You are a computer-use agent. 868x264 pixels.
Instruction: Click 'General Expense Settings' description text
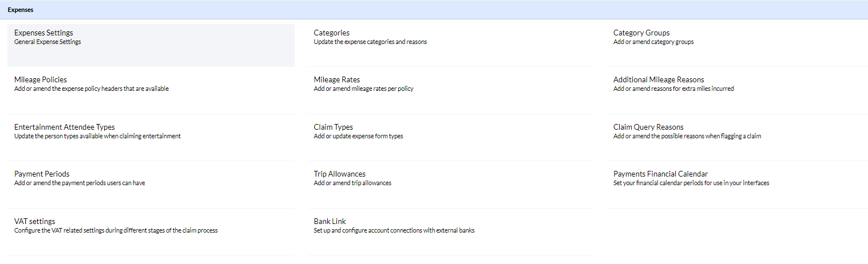click(47, 42)
